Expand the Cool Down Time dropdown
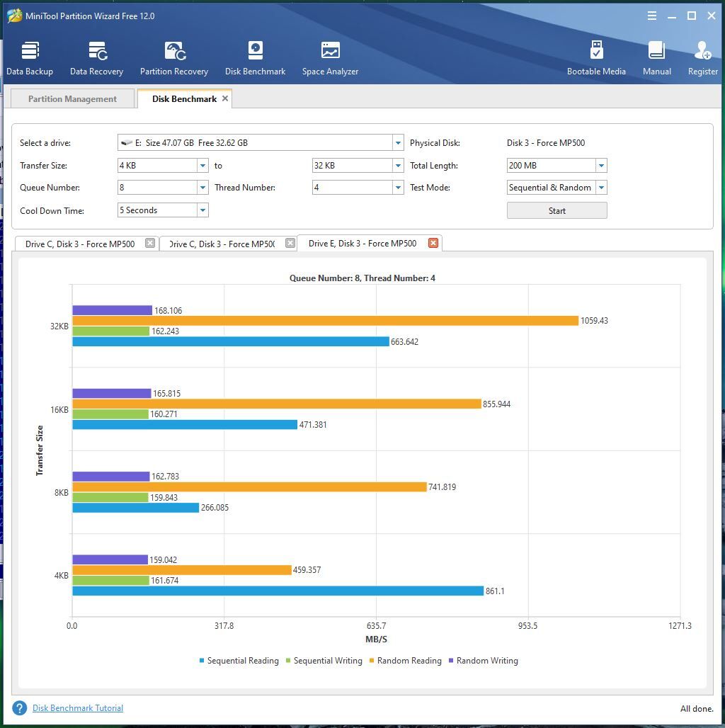Viewport: 725px width, 728px height. (x=202, y=210)
